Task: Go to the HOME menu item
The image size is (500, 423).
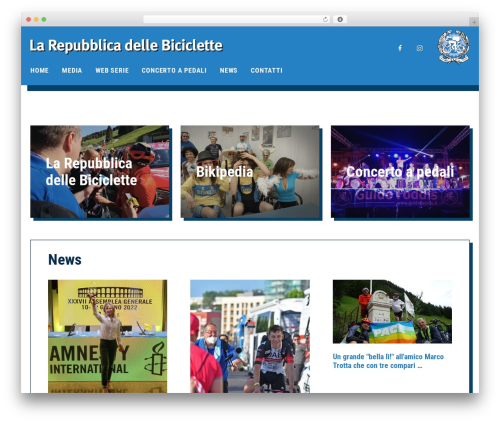Action: coord(39,71)
